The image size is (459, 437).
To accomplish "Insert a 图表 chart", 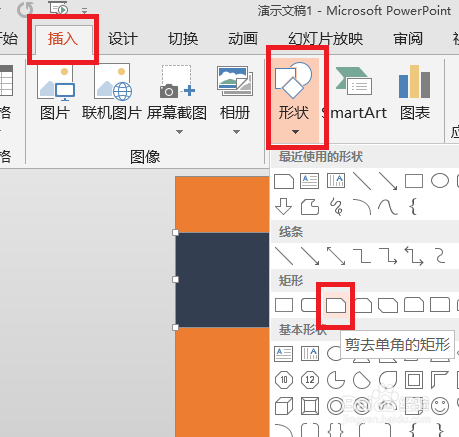I will [415, 92].
